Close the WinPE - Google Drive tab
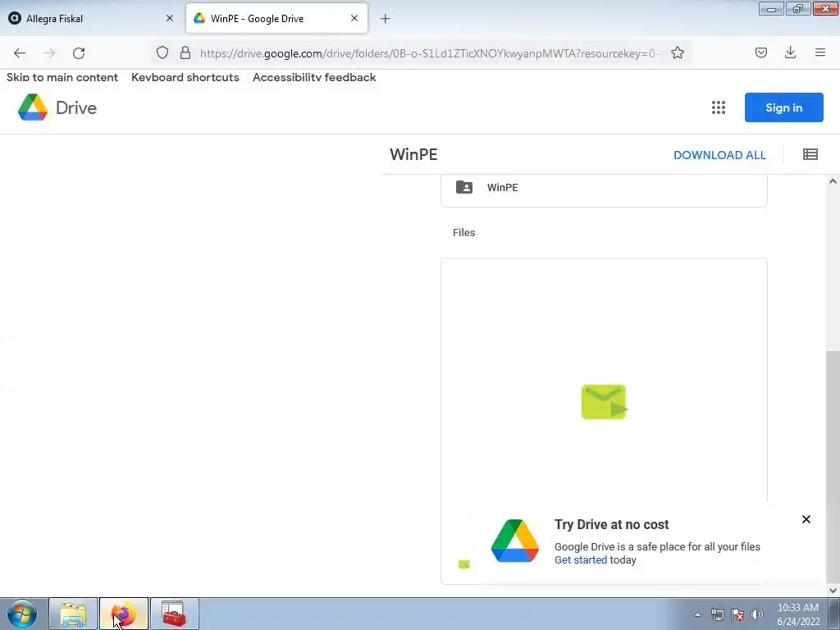Screen dimensions: 840x630 coord(354,18)
